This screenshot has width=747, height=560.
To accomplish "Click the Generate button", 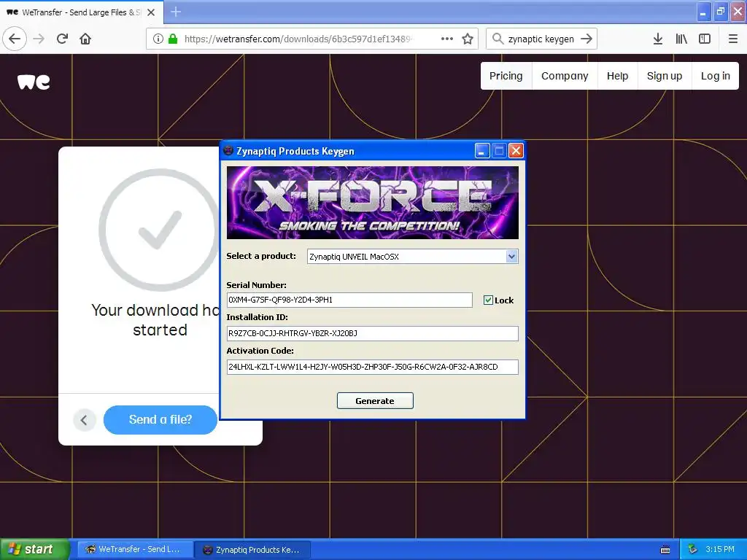I will (375, 401).
